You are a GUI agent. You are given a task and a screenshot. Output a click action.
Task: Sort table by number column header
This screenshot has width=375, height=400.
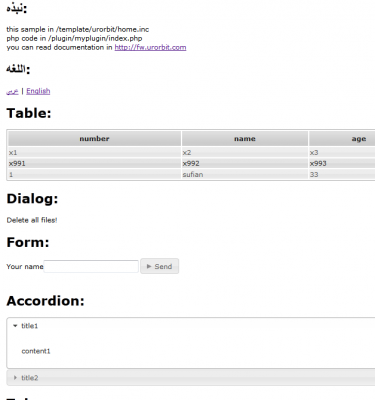coord(94,139)
